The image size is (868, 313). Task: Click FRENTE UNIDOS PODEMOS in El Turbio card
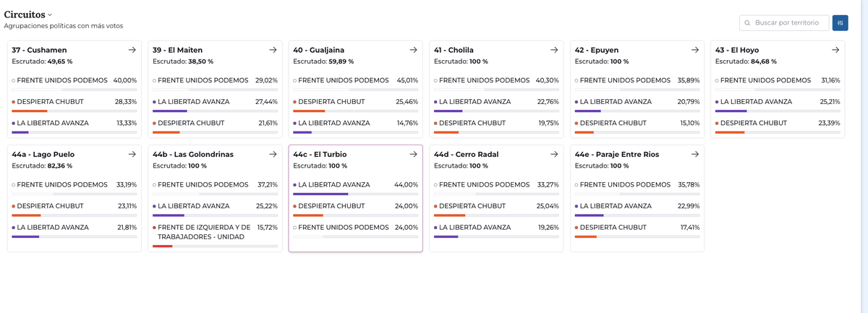[x=343, y=228]
